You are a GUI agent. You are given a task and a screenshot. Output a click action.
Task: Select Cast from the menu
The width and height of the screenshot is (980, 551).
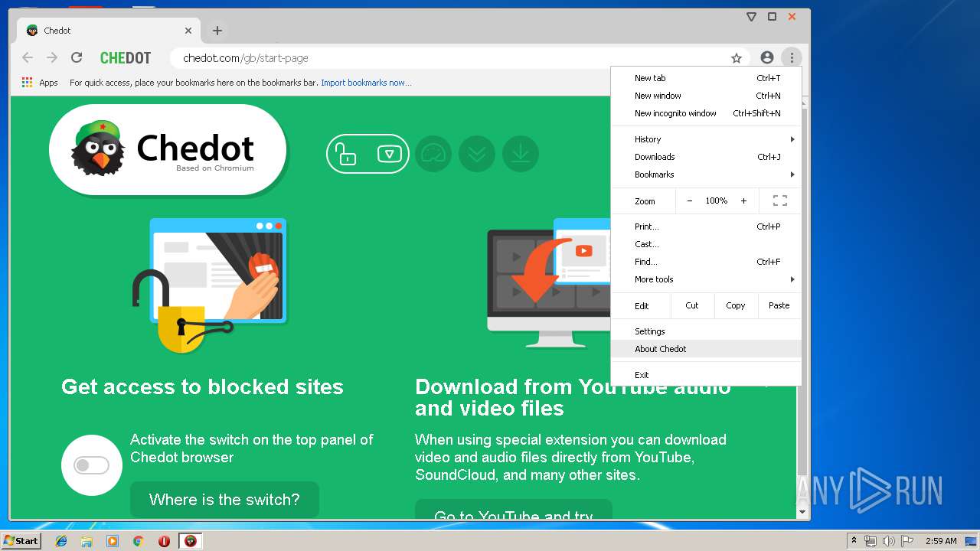point(706,244)
